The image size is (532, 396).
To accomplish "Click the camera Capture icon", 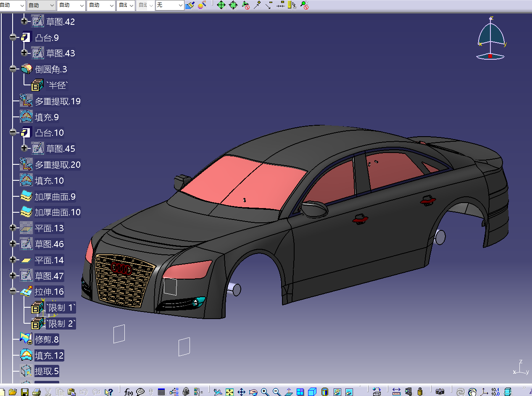I will click(440, 392).
